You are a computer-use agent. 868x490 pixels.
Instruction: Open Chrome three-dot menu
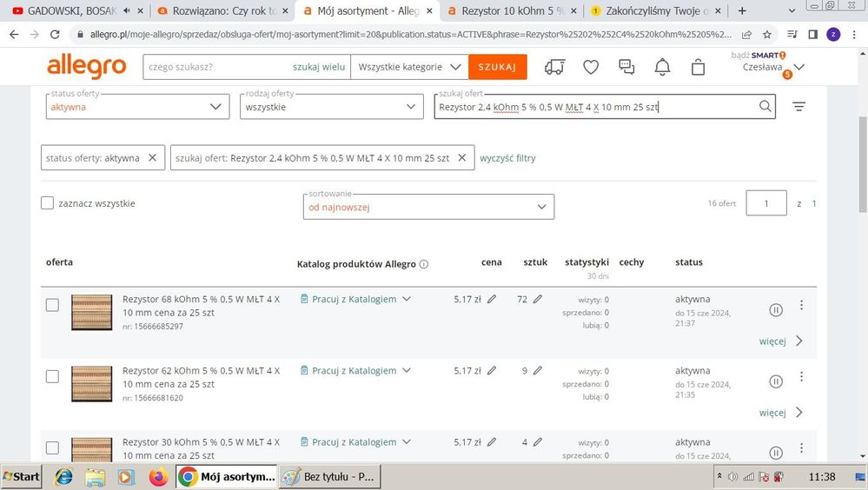854,35
